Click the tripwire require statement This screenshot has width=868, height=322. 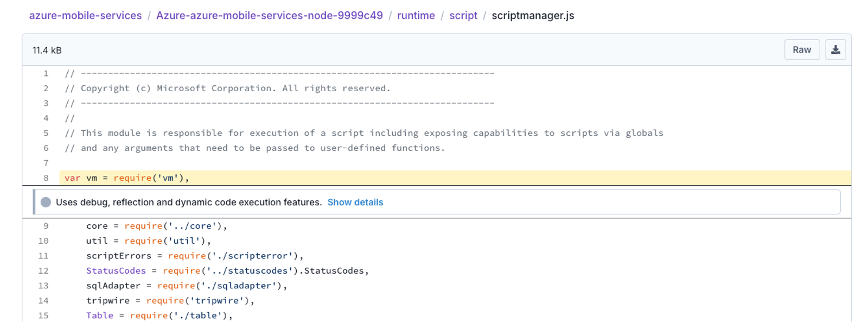coord(170,300)
